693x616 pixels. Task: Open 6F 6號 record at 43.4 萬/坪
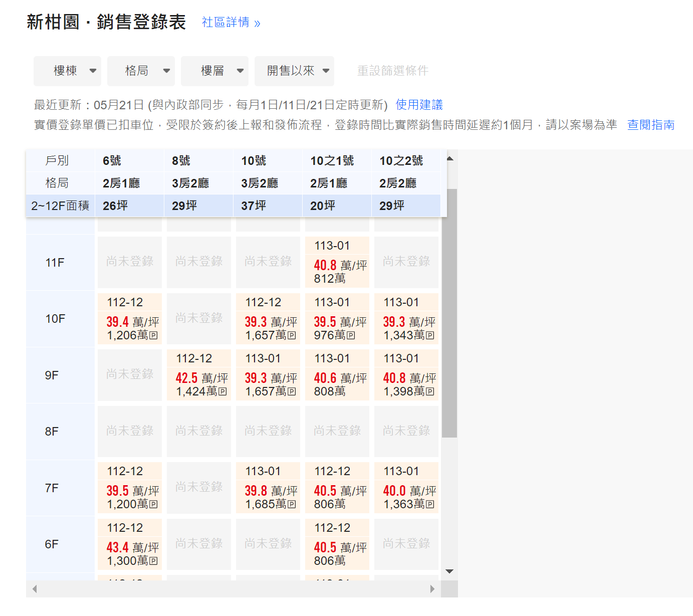[x=130, y=544]
